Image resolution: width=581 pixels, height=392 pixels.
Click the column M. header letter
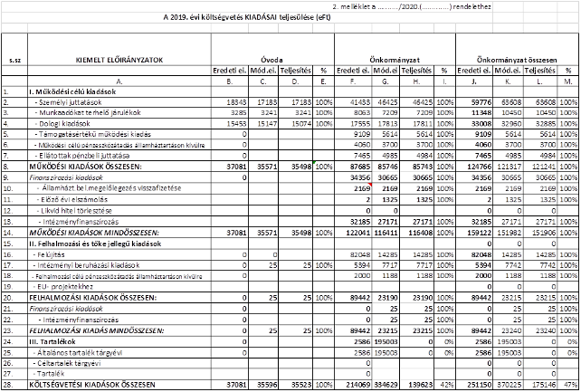point(567,81)
